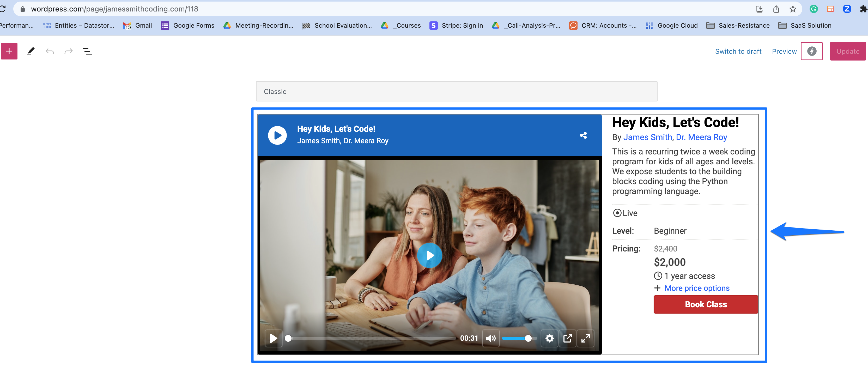Click the Book Class button
Image resolution: width=868 pixels, height=366 pixels.
[706, 304]
